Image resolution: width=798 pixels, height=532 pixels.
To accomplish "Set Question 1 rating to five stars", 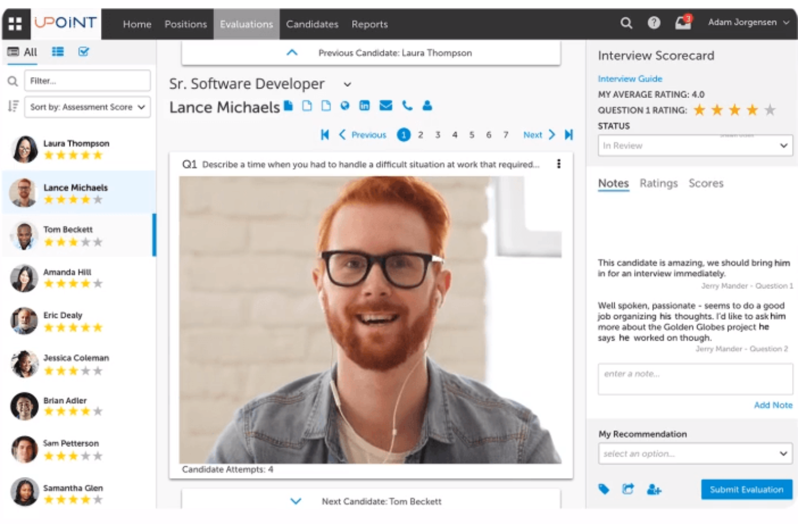I will (x=769, y=110).
